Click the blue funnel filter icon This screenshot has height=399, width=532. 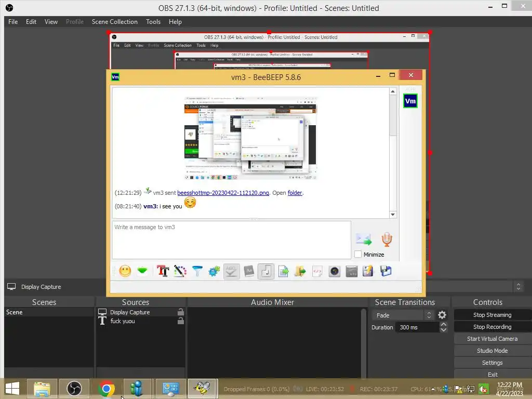tap(197, 271)
